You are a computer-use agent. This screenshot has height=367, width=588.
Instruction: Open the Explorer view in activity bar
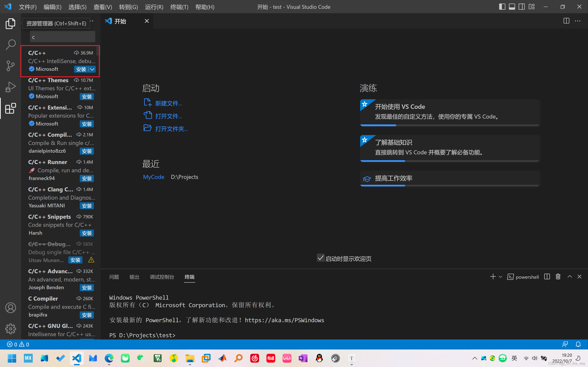click(x=10, y=23)
